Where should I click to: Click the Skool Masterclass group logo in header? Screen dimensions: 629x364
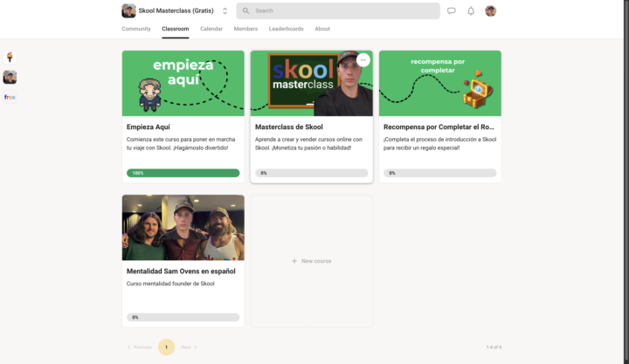tap(128, 10)
